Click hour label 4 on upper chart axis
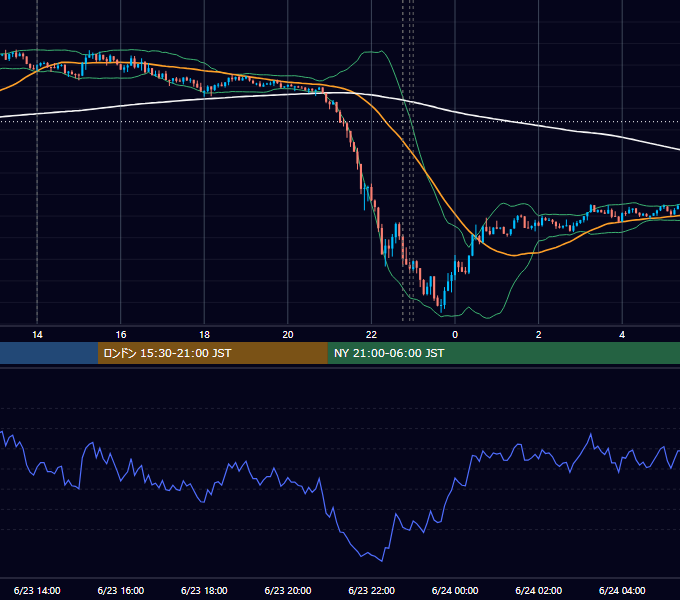Screen dimensions: 680x600 [622, 335]
